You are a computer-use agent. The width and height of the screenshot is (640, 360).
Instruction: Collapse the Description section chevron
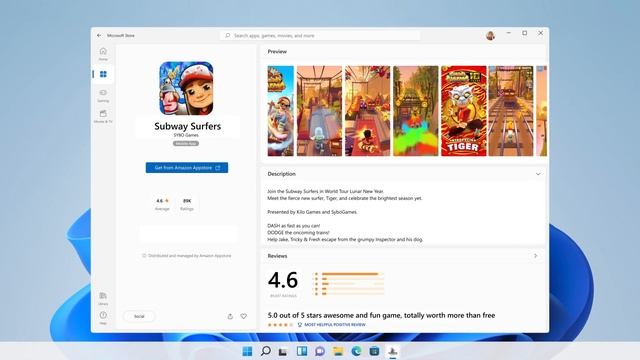click(538, 174)
